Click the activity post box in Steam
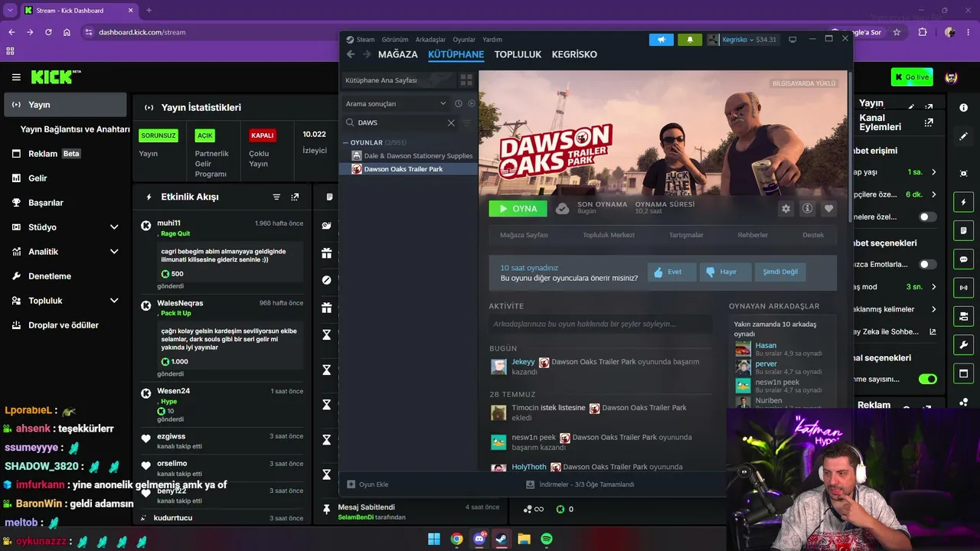The image size is (980, 551). [601, 324]
